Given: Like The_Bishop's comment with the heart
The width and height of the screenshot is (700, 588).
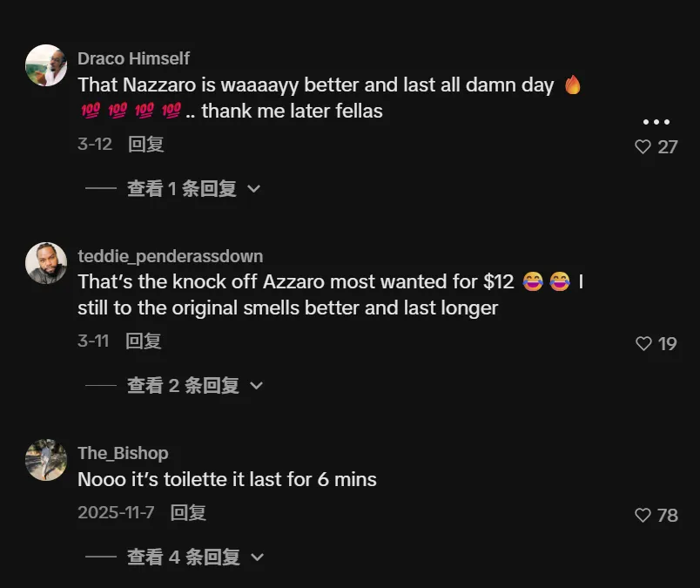Looking at the screenshot, I should (643, 516).
